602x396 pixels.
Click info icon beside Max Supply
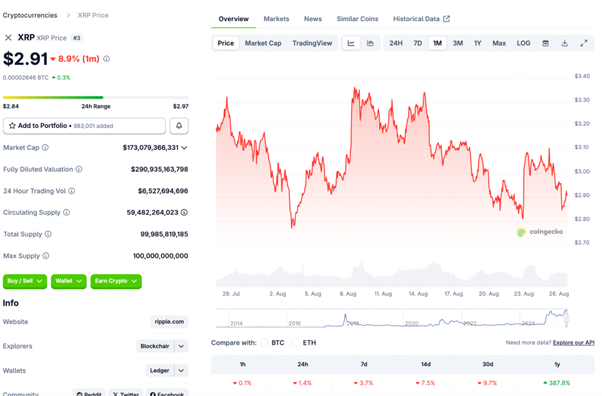46,256
